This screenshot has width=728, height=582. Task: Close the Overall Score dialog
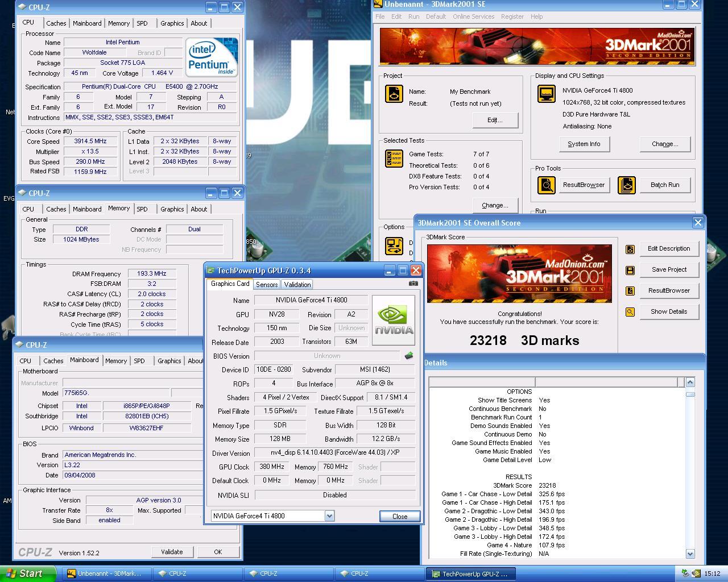(698, 223)
